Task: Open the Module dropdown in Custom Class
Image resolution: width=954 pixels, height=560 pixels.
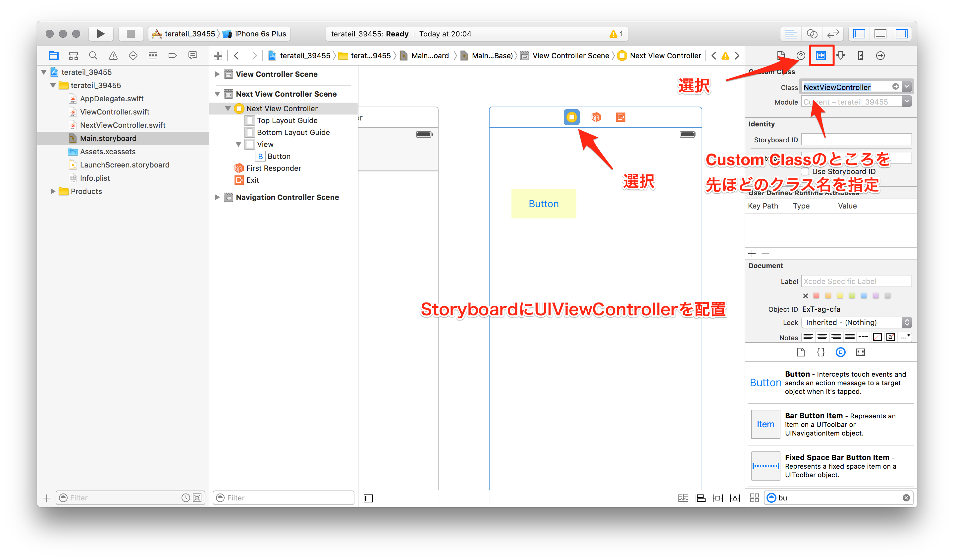Action: (907, 101)
